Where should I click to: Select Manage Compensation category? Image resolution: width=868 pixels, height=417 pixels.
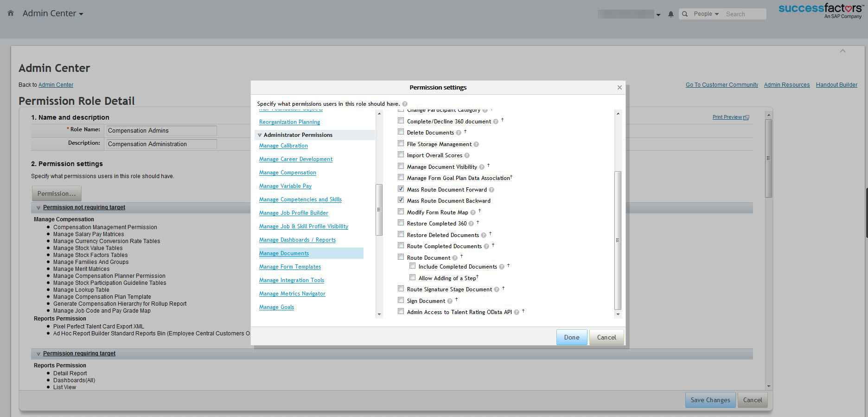[x=287, y=173]
